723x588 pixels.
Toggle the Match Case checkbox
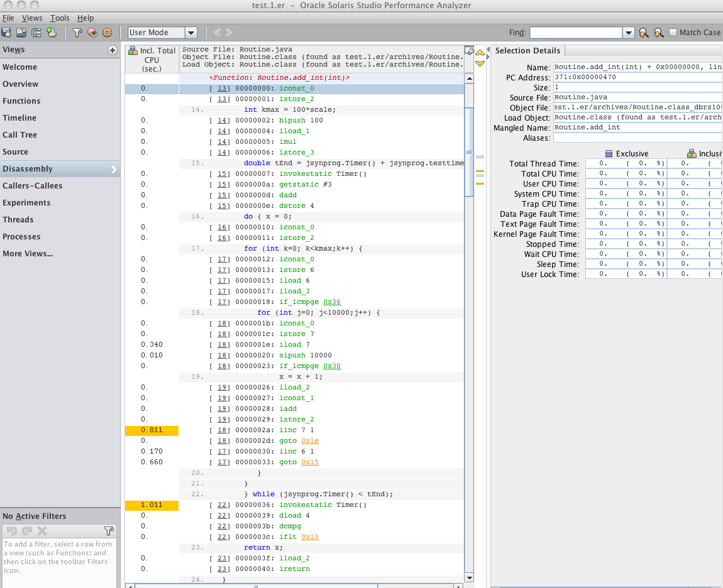click(673, 32)
